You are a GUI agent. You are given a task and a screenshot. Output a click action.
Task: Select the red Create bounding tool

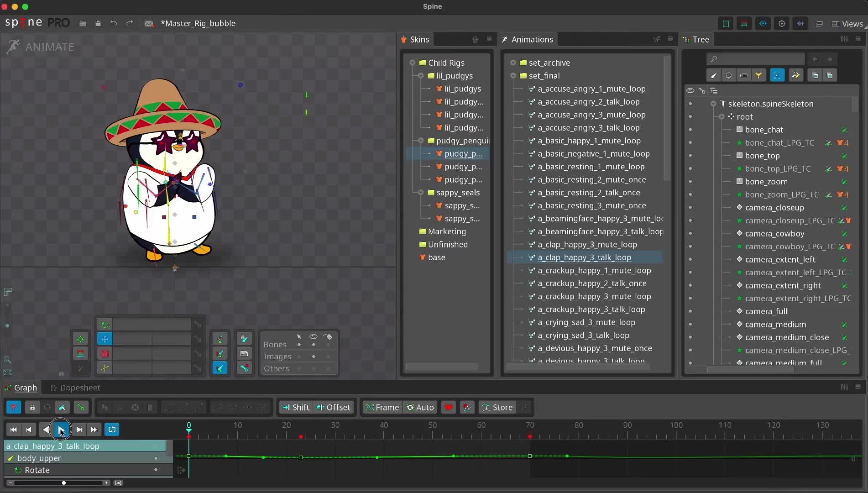[x=80, y=353]
